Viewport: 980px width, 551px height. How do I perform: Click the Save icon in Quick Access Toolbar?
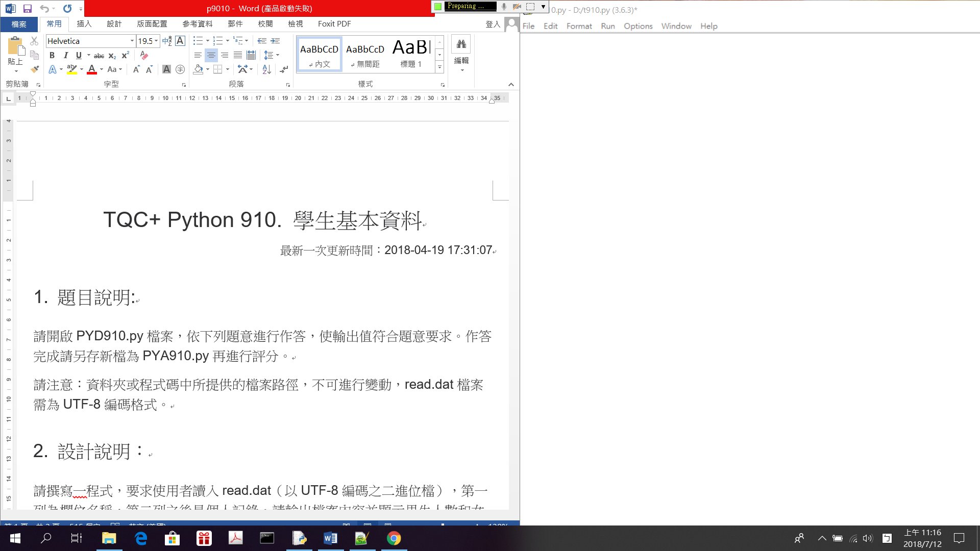28,9
